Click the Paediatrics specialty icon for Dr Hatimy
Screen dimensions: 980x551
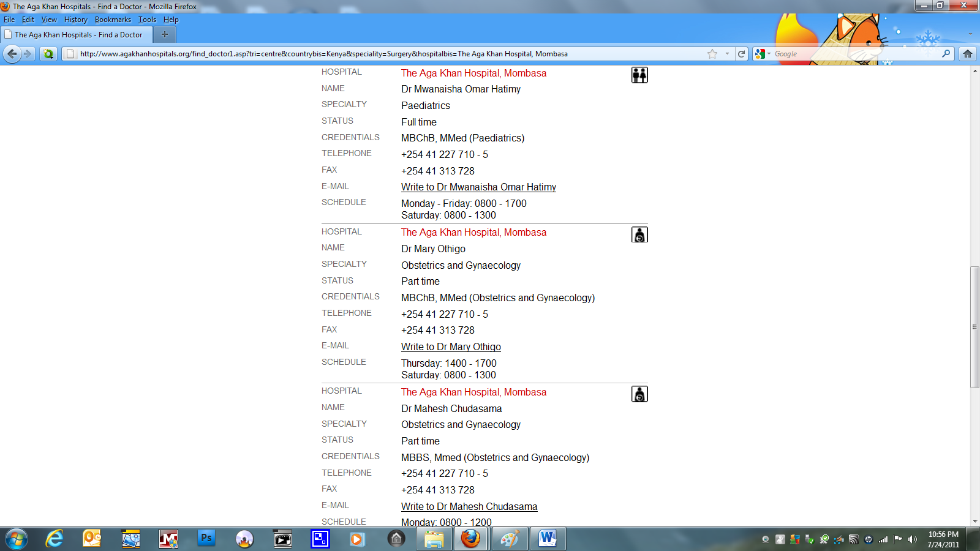(x=639, y=75)
